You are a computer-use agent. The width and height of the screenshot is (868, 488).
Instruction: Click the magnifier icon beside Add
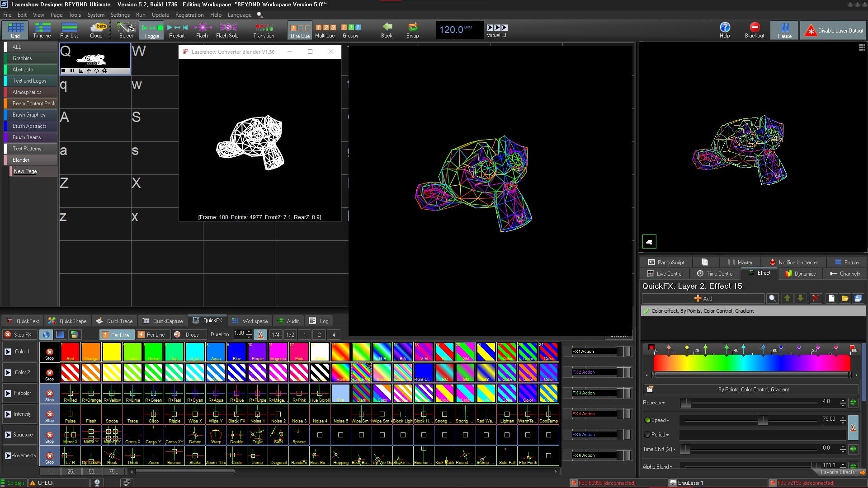pyautogui.click(x=773, y=298)
